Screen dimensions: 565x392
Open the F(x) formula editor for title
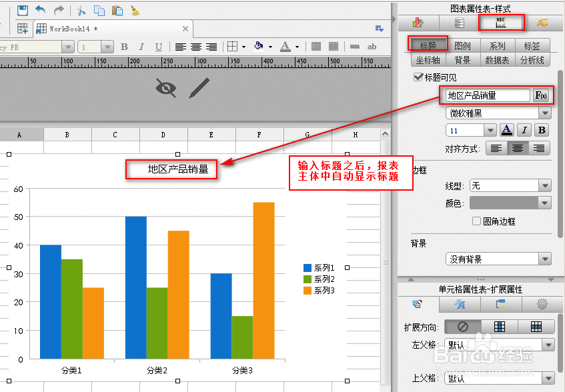click(540, 95)
